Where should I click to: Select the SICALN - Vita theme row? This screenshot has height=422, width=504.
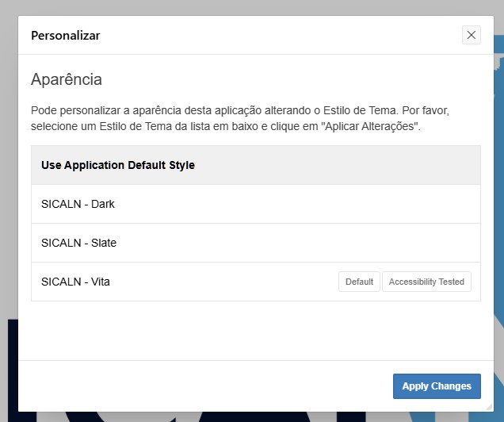tap(76, 282)
